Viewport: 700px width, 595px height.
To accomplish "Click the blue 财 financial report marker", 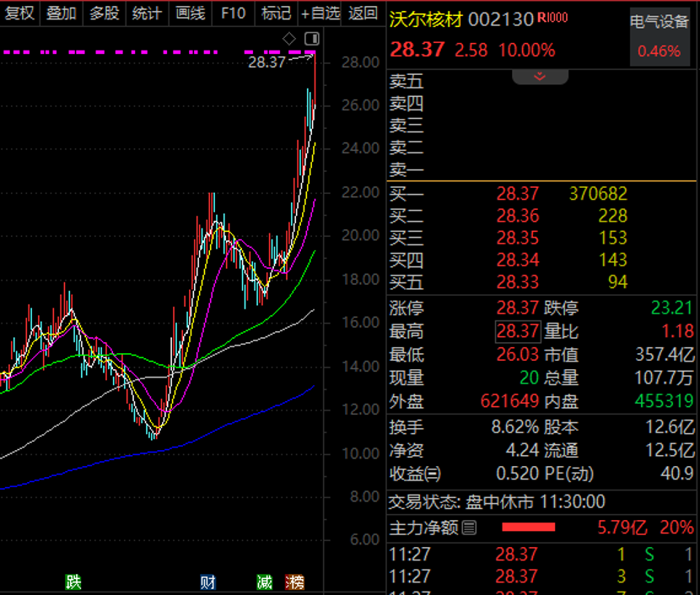I will tap(207, 582).
